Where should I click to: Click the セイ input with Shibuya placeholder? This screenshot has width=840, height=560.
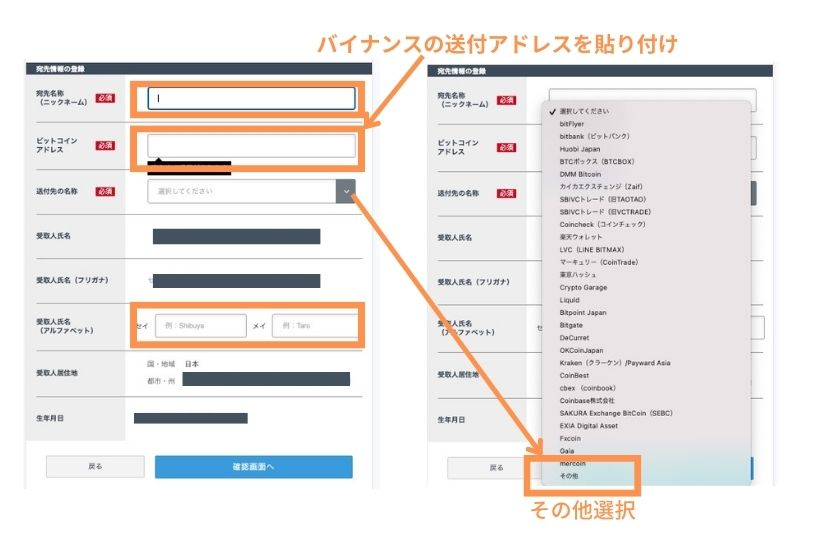201,326
